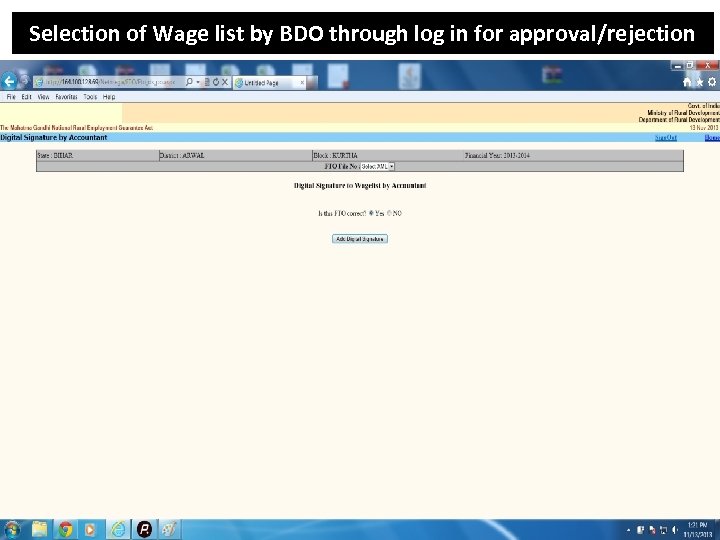Open the FTO File No dropdown

coord(377,166)
